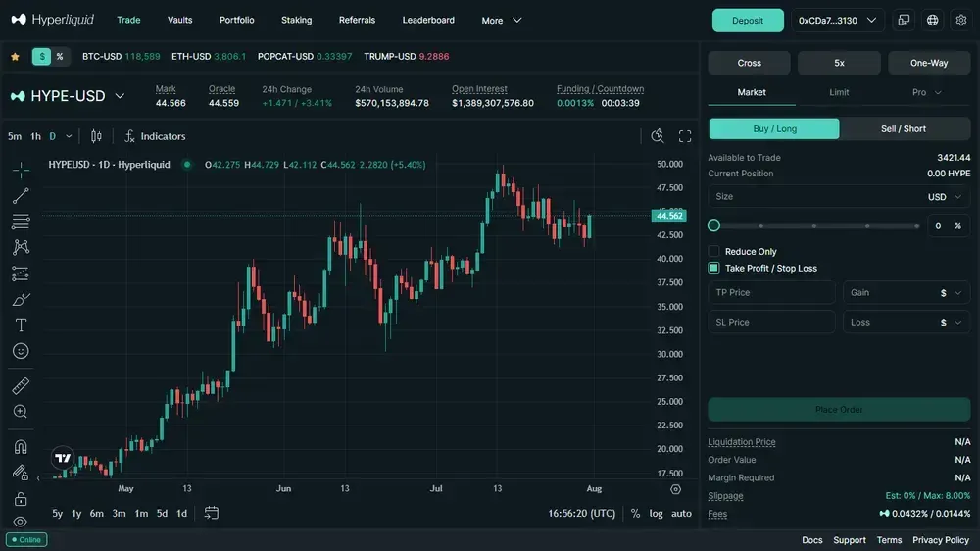Enable the Reduce Only checkbox
Image resolution: width=980 pixels, height=551 pixels.
pos(713,251)
